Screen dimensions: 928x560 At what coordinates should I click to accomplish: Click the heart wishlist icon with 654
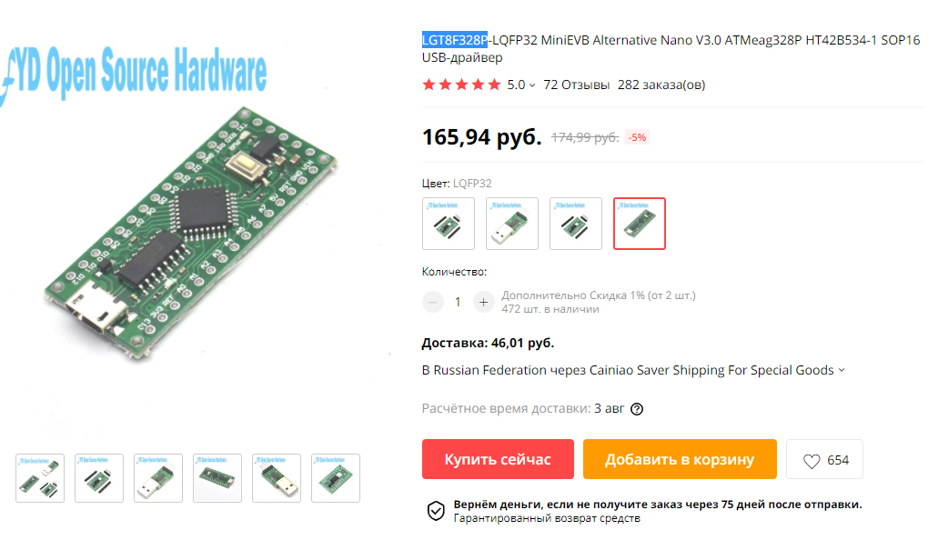[x=812, y=461]
